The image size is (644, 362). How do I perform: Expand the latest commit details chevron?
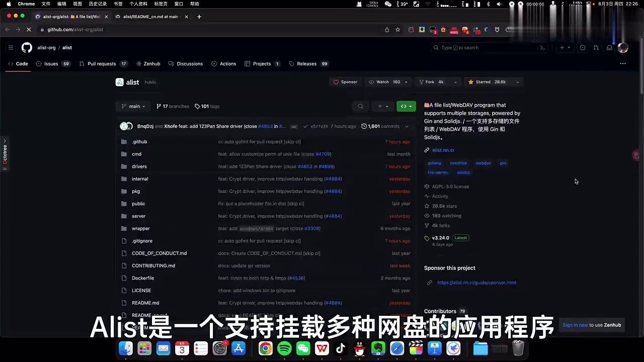tap(407, 126)
